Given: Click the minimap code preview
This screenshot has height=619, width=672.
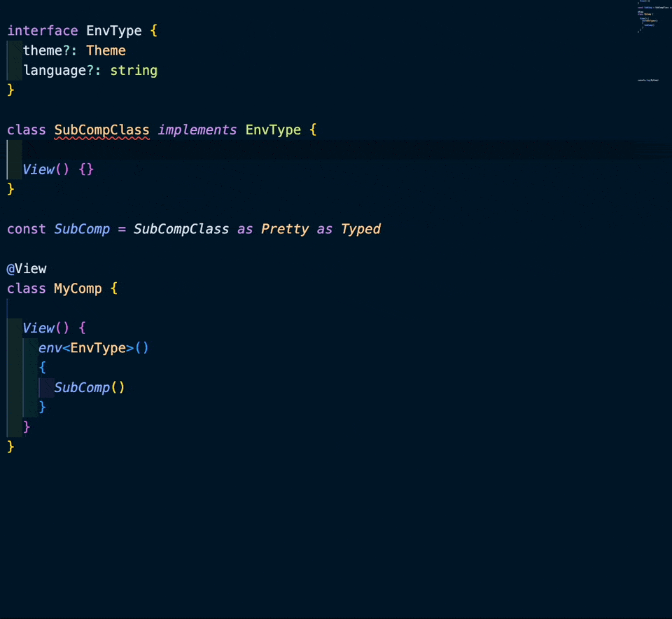Looking at the screenshot, I should [650, 18].
